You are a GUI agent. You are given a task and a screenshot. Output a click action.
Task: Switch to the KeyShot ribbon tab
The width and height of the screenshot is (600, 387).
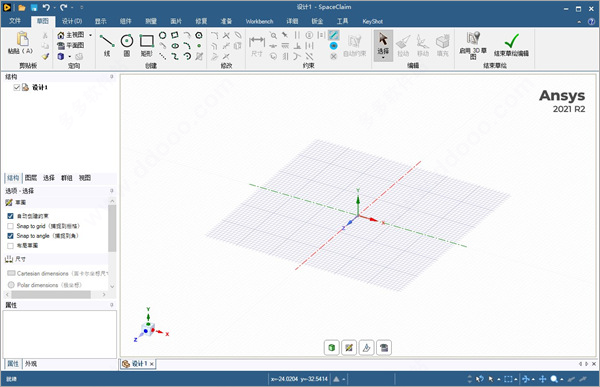(372, 21)
